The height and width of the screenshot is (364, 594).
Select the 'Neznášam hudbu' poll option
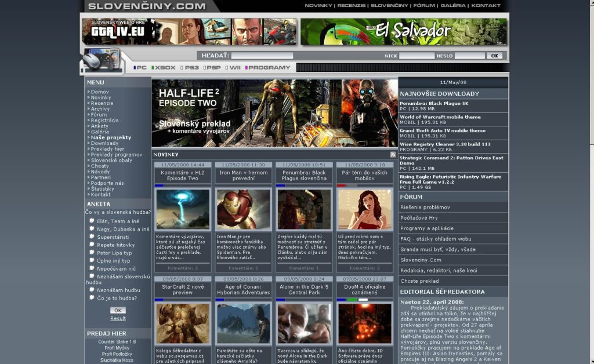tap(92, 290)
